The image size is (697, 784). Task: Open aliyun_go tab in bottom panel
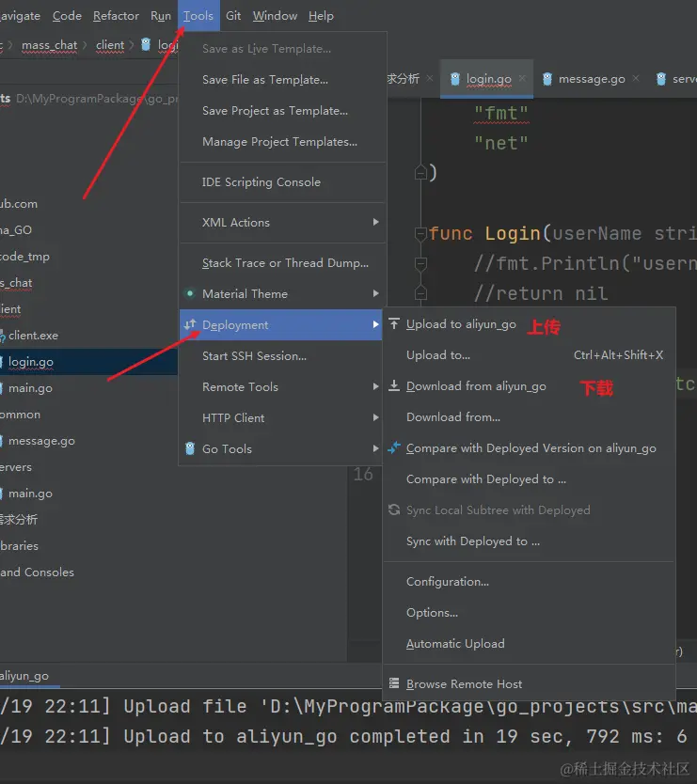point(24,676)
